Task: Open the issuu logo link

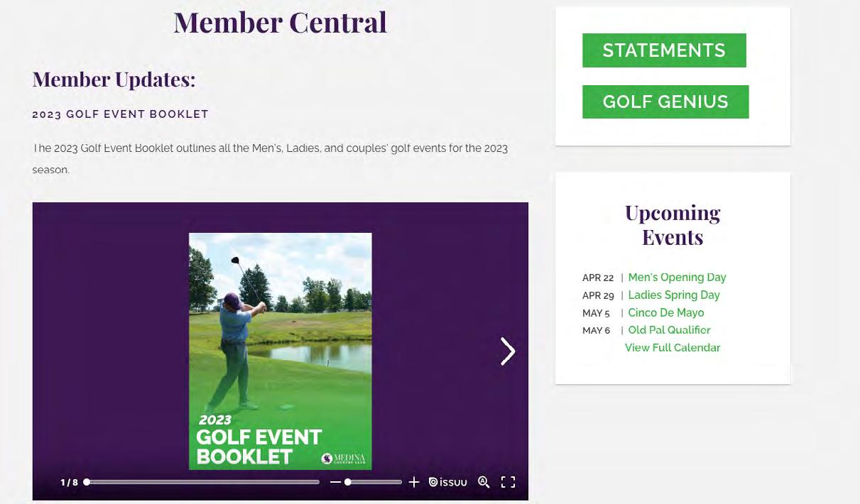Action: click(x=448, y=482)
